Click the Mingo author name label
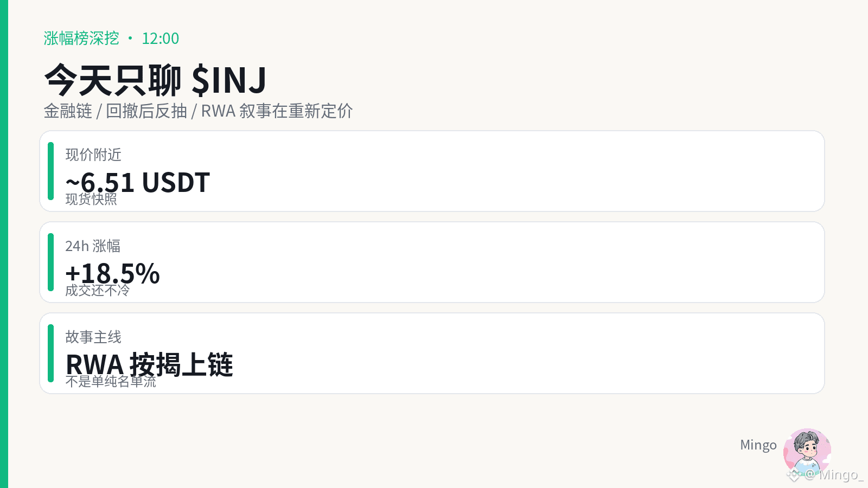This screenshot has height=488, width=868. pyautogui.click(x=758, y=445)
